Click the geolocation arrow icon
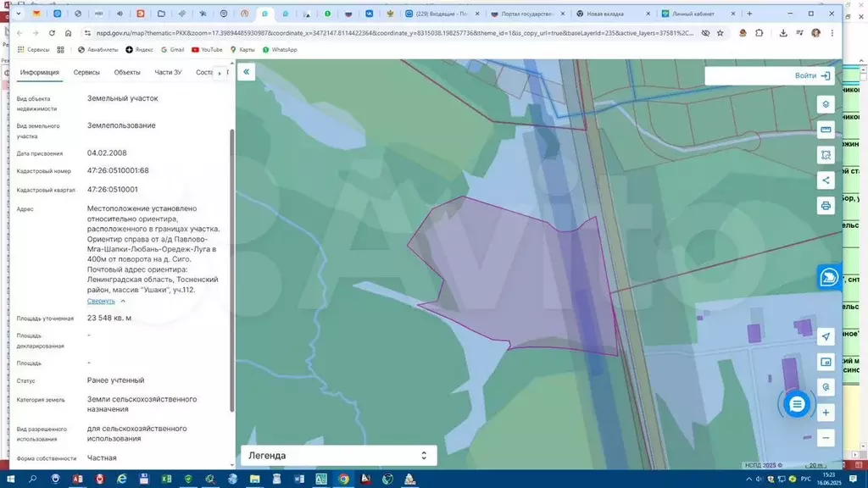Image resolution: width=868 pixels, height=488 pixels. 826,336
